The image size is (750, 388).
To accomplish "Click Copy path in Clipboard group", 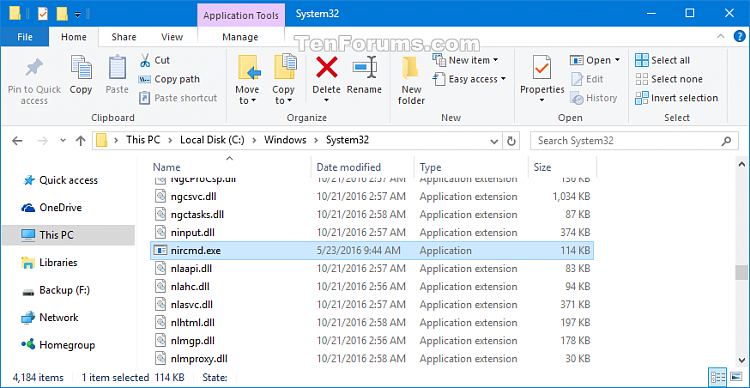I will click(x=169, y=79).
